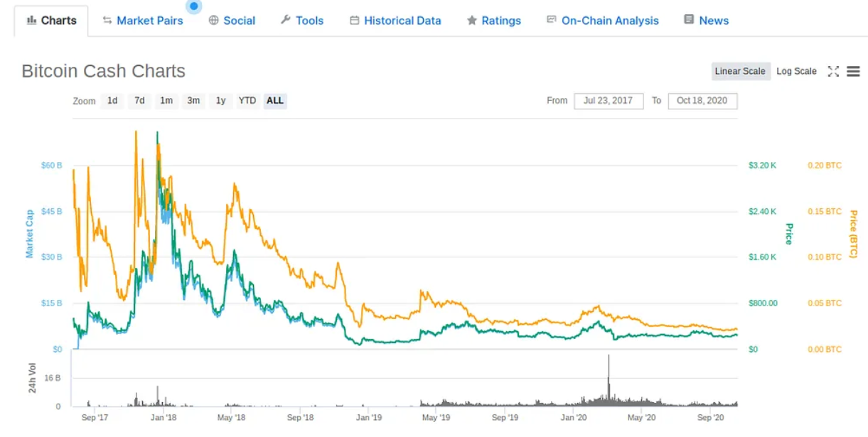Edit the From date Jul 23, 2017

[609, 101]
